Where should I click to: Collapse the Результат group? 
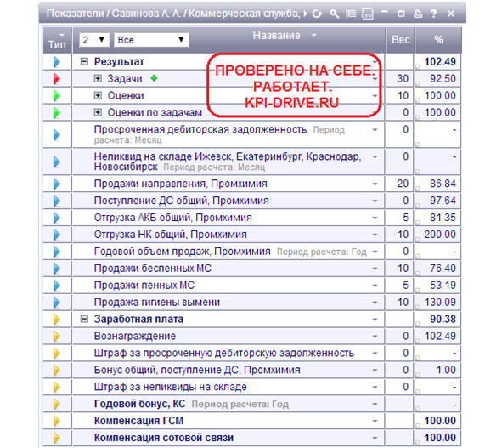[x=84, y=61]
